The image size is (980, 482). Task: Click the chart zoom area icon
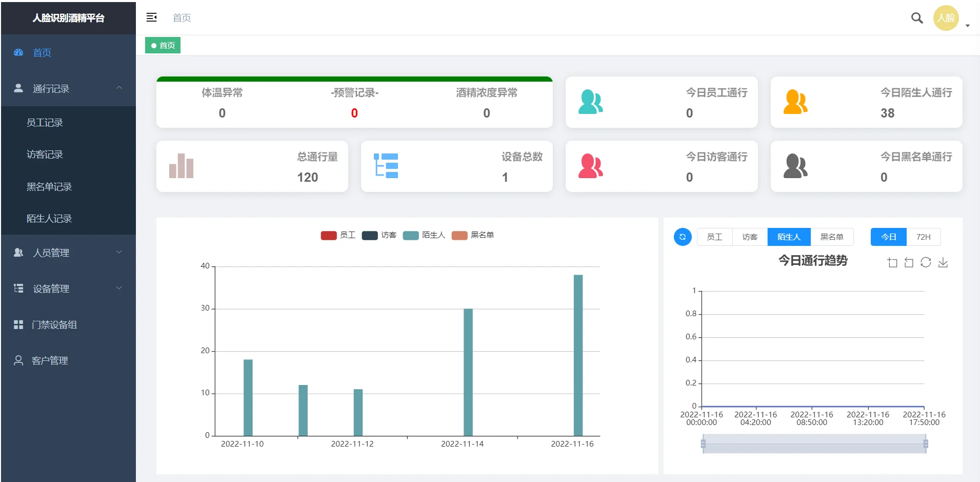[892, 263]
